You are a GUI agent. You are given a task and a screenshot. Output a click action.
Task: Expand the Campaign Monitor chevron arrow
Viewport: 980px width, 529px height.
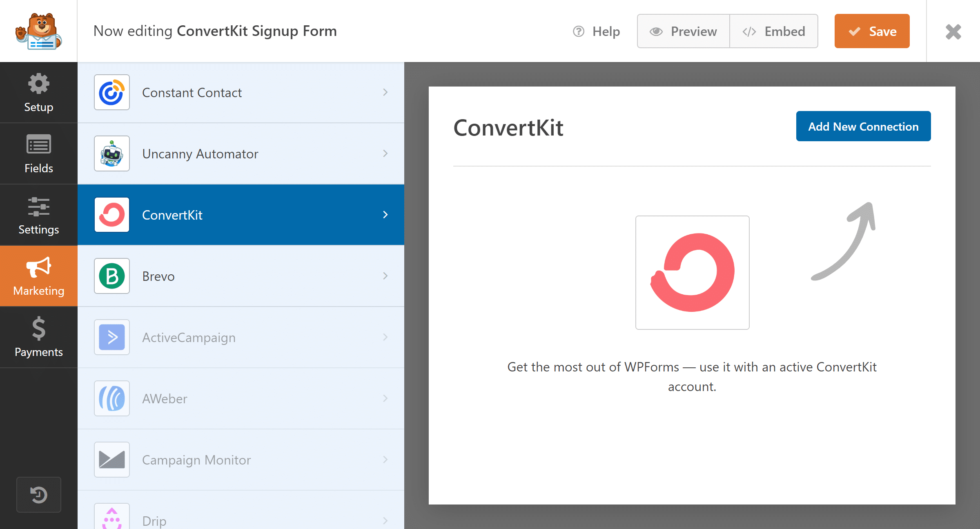click(385, 460)
